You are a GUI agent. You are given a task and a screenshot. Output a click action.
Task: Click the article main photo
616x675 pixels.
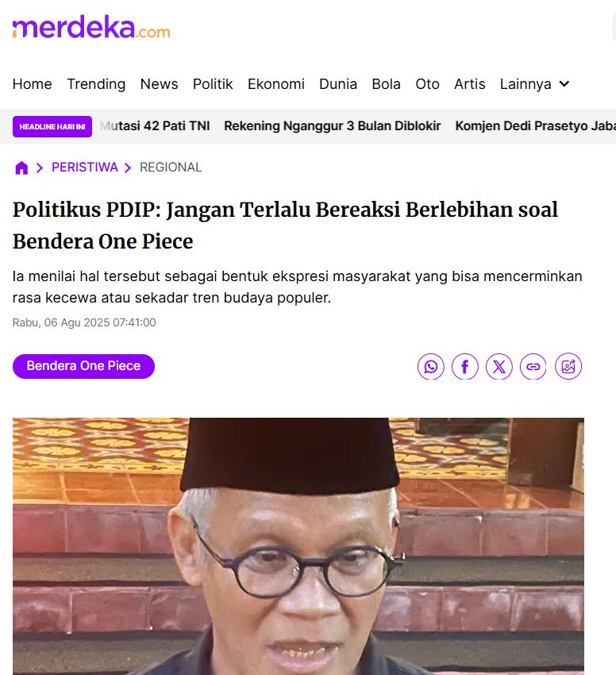coord(298,546)
